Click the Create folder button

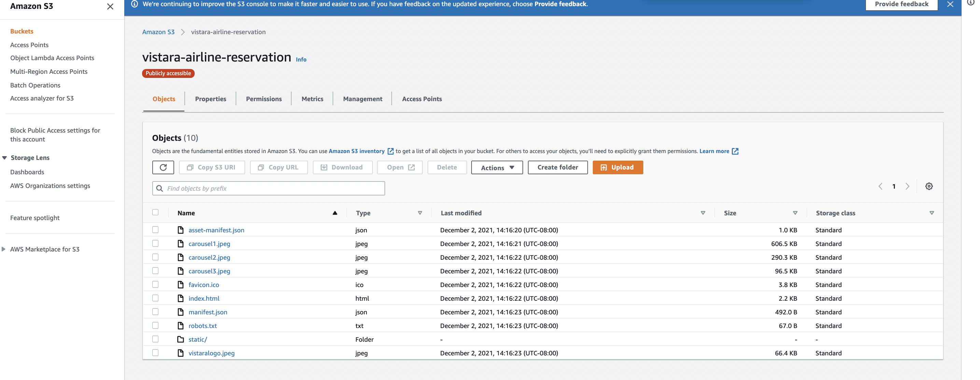click(557, 167)
